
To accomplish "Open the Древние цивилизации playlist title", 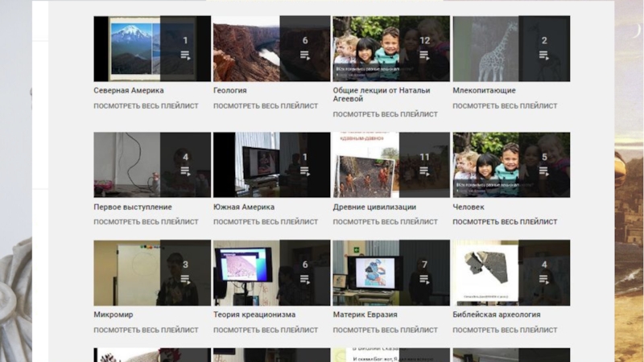I will (x=374, y=207).
